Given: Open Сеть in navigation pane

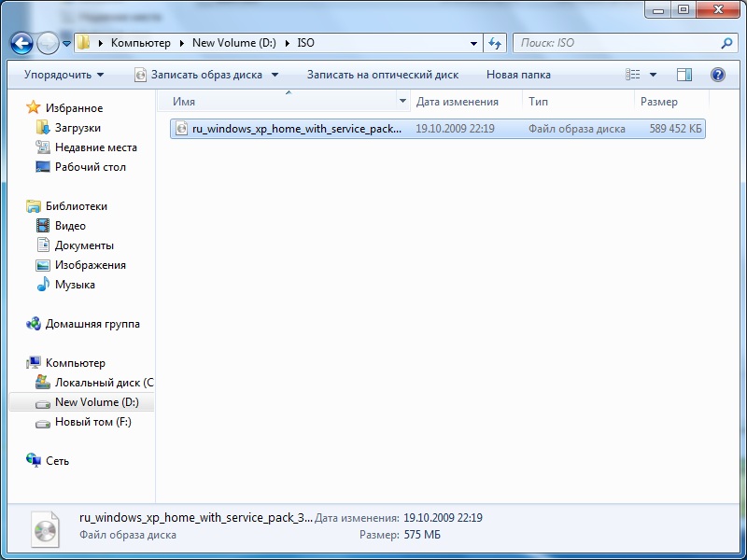Looking at the screenshot, I should point(57,460).
